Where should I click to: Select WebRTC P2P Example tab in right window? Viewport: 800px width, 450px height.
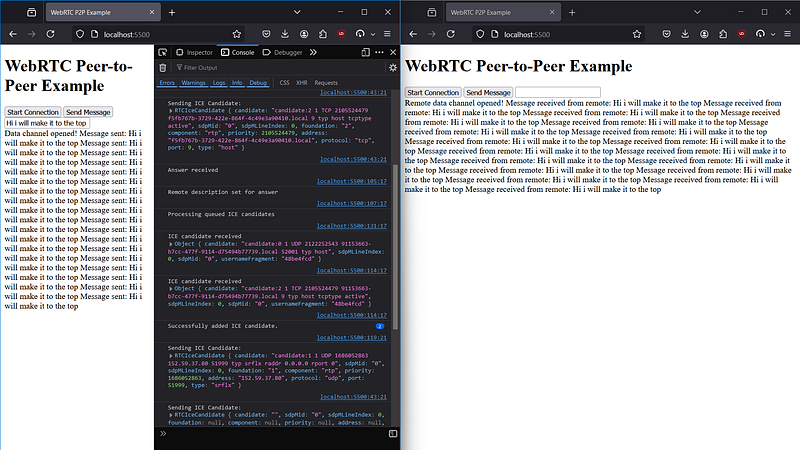coord(503,12)
